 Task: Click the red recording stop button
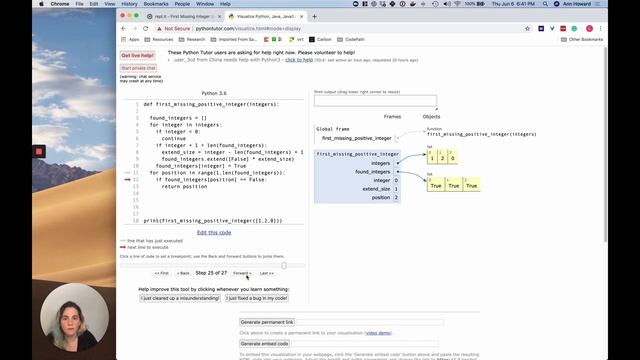coord(39,152)
